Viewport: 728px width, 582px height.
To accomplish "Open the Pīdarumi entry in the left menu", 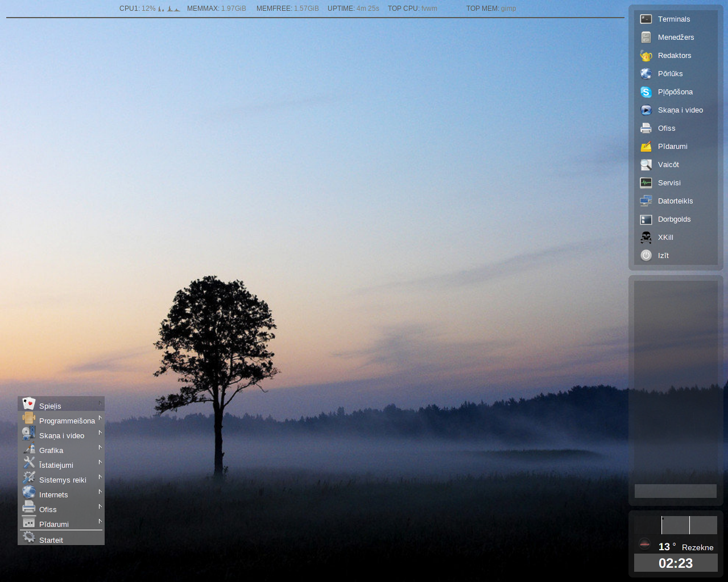I will coord(61,523).
